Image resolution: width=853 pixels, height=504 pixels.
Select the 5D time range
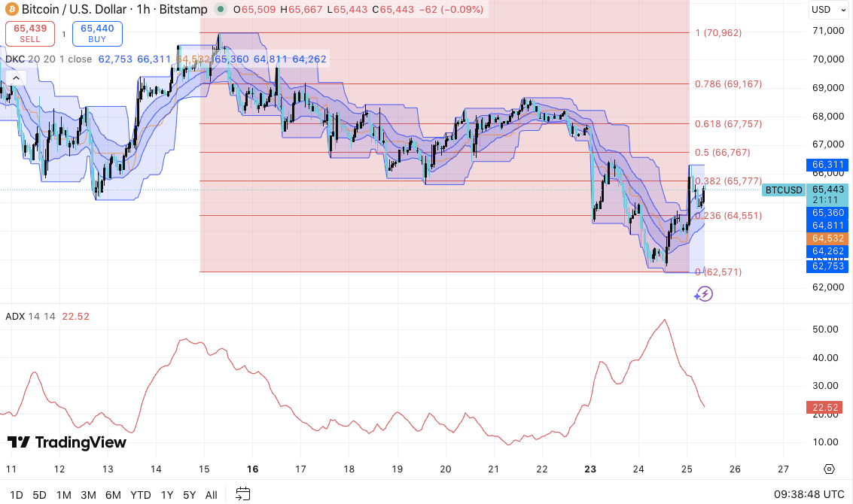pos(39,495)
